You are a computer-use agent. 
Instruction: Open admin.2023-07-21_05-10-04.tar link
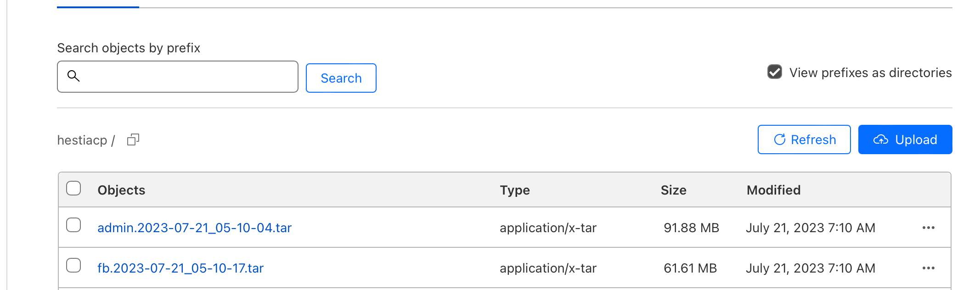195,228
